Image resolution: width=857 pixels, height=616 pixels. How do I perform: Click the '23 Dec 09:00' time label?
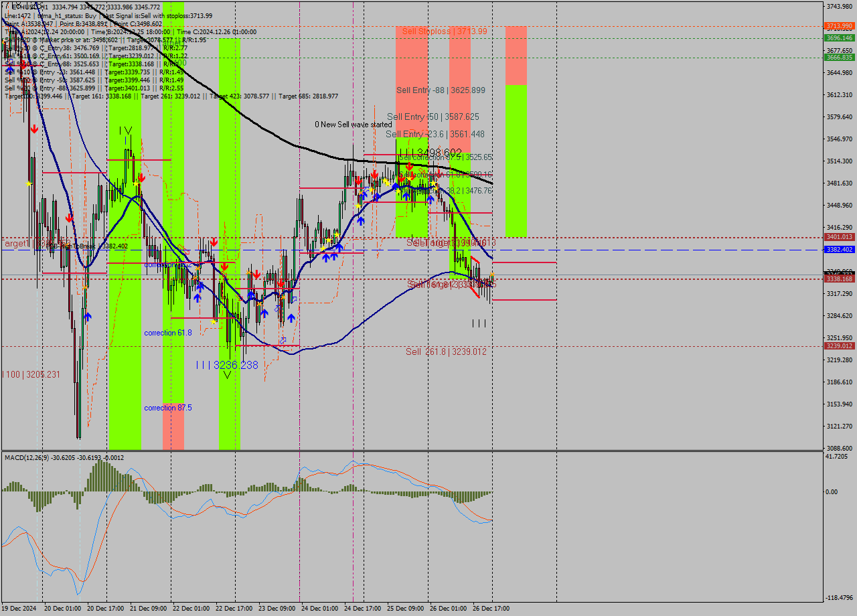(277, 609)
